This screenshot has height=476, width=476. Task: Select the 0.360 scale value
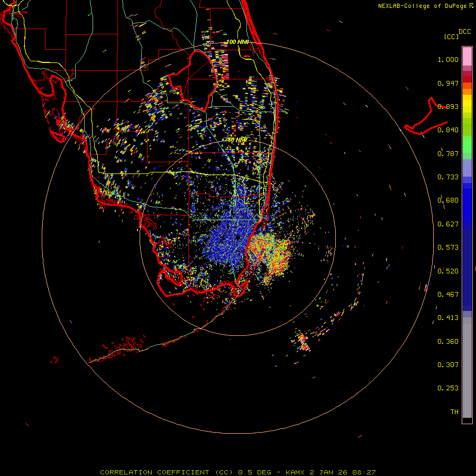(448, 342)
